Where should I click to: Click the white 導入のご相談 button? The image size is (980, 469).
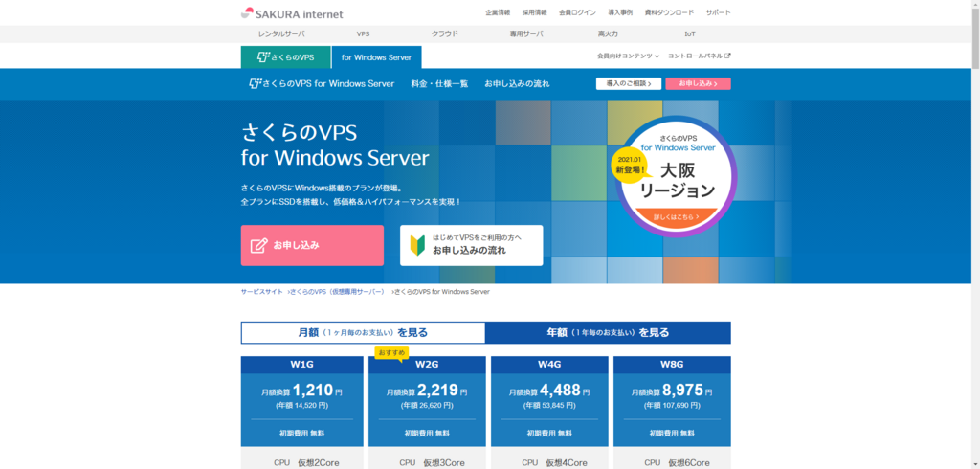pos(628,83)
